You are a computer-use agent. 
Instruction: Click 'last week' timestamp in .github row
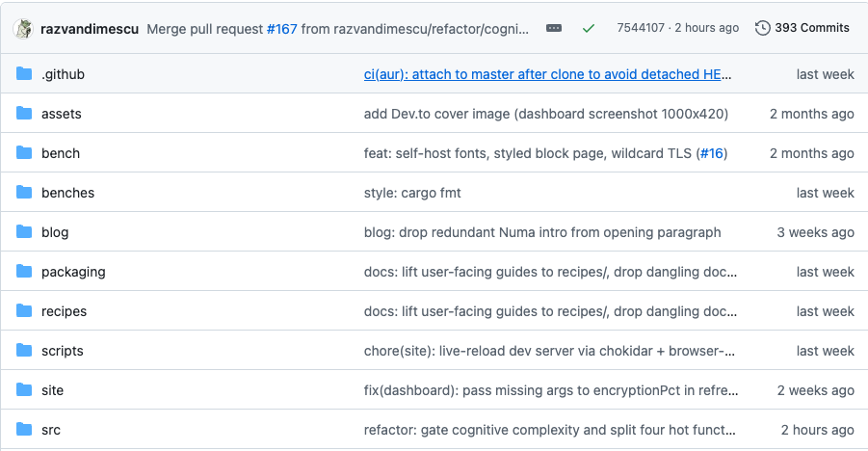click(x=825, y=74)
